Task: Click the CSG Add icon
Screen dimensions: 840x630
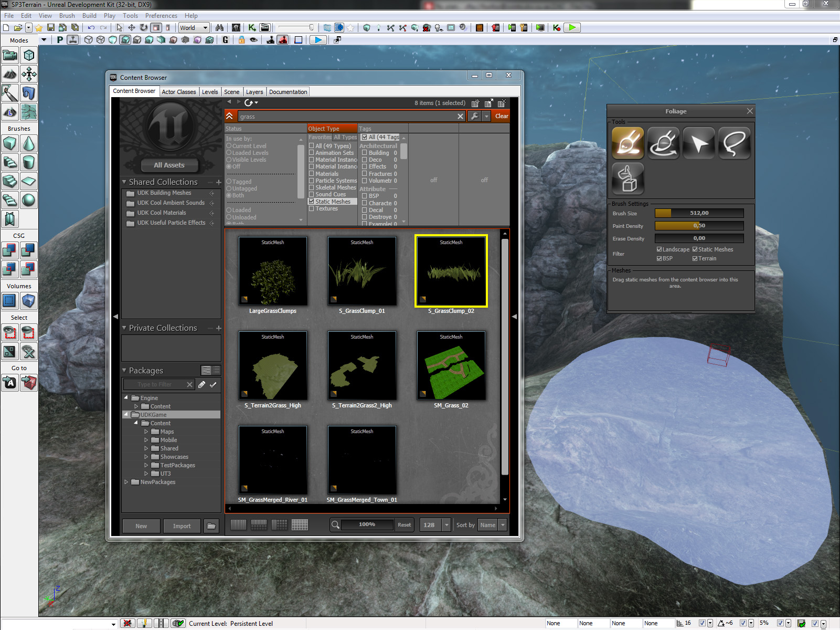Action: pyautogui.click(x=10, y=250)
